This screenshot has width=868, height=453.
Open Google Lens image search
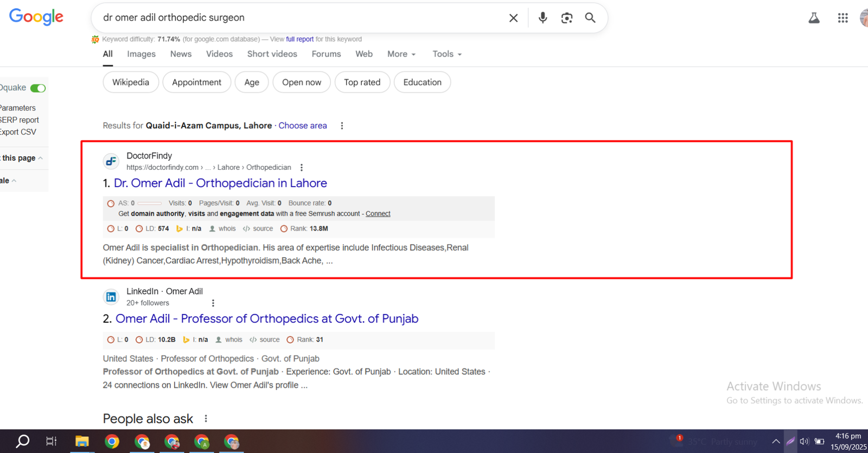pyautogui.click(x=566, y=18)
